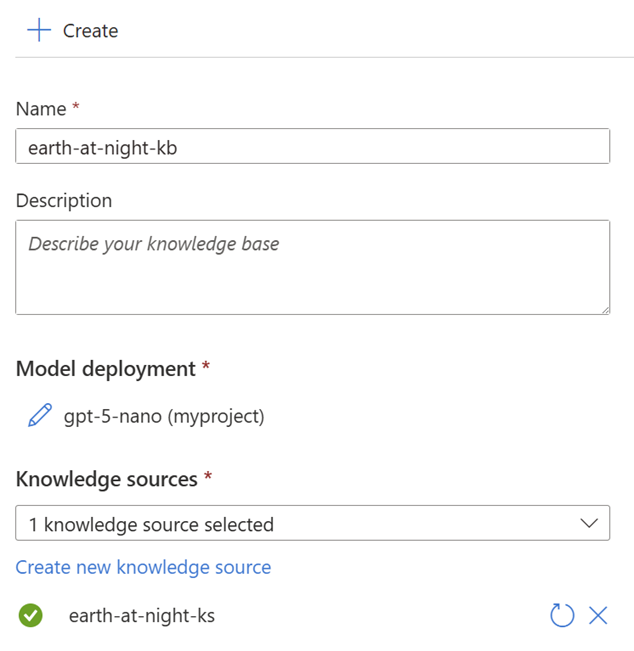634x651 pixels.
Task: Open the '1 knowledge source selected' combo box
Action: 300,523
